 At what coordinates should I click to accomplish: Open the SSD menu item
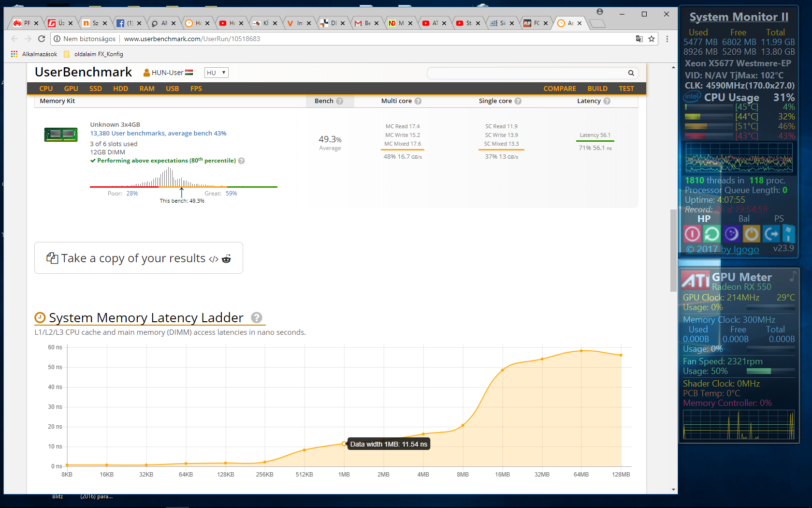[96, 89]
